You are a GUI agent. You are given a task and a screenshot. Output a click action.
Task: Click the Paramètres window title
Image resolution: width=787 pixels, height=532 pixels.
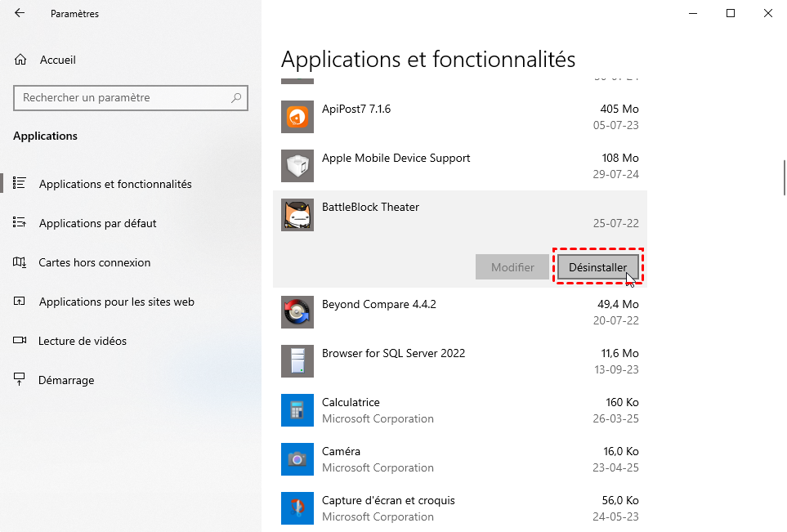point(75,14)
